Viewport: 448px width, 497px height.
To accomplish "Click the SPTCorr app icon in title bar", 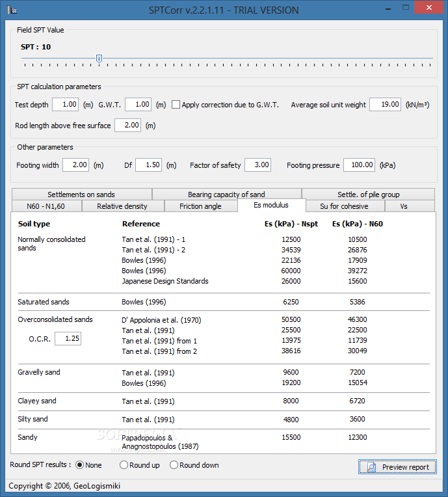I will tap(12, 10).
